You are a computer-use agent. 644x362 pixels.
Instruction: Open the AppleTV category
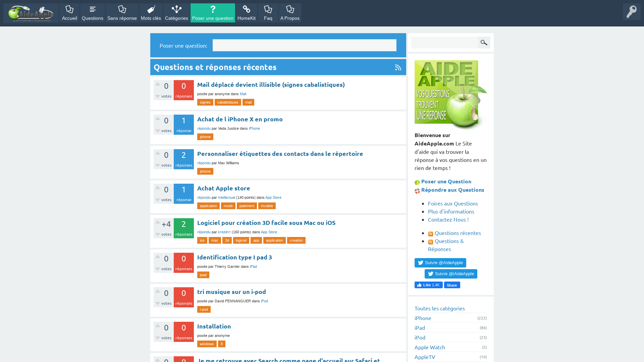(x=425, y=357)
